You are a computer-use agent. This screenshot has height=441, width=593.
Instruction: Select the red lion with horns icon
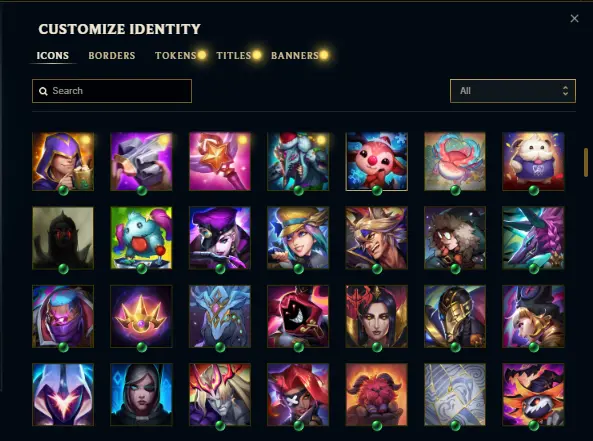[377, 394]
